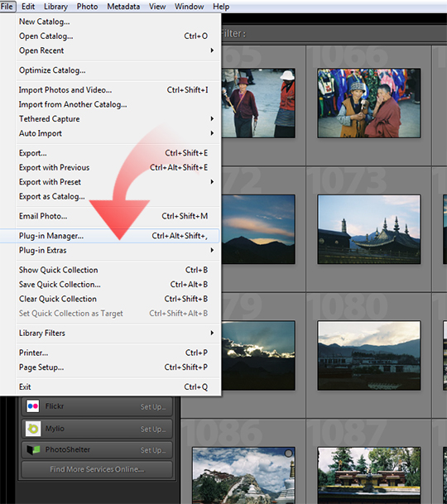Image resolution: width=447 pixels, height=504 pixels.
Task: Click Set Up for PhotoShelter
Action: (x=153, y=450)
